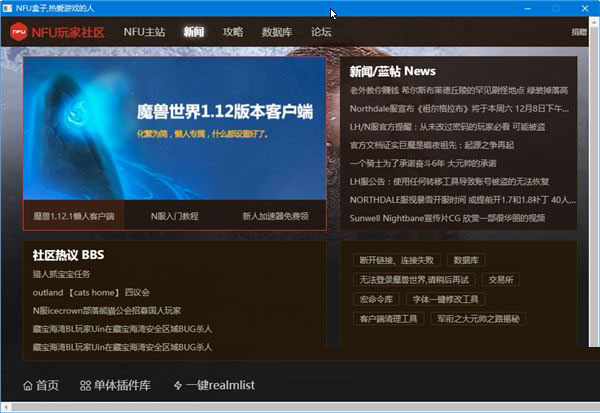Open BBS thread 猎人抓宝宝任务
Screen dimensions: 600x413
(x=61, y=274)
